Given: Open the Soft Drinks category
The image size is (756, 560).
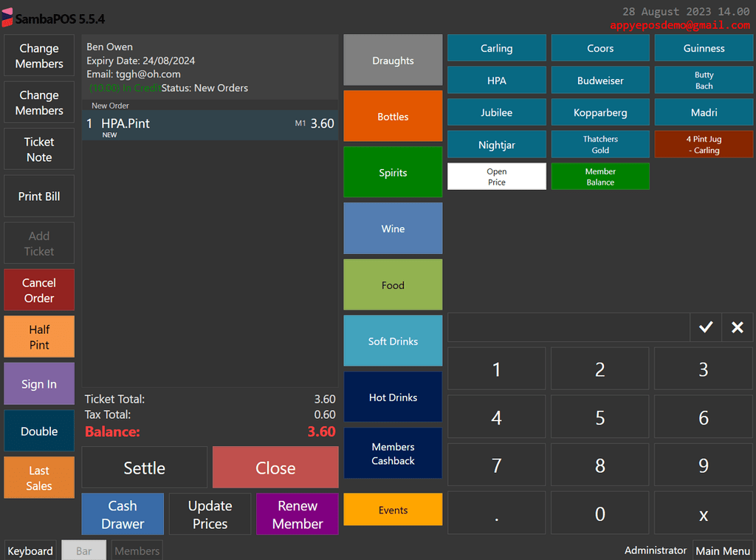Looking at the screenshot, I should pos(392,341).
